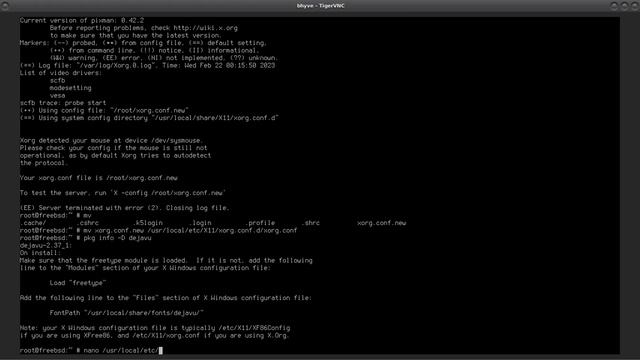Select '.cache/' in the completion list

pos(33,223)
